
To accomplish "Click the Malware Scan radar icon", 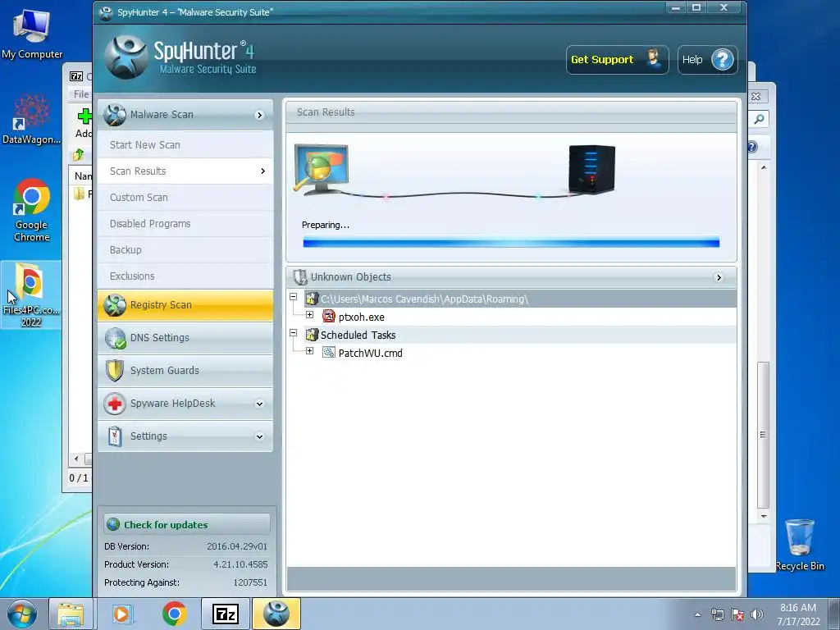I will point(115,115).
